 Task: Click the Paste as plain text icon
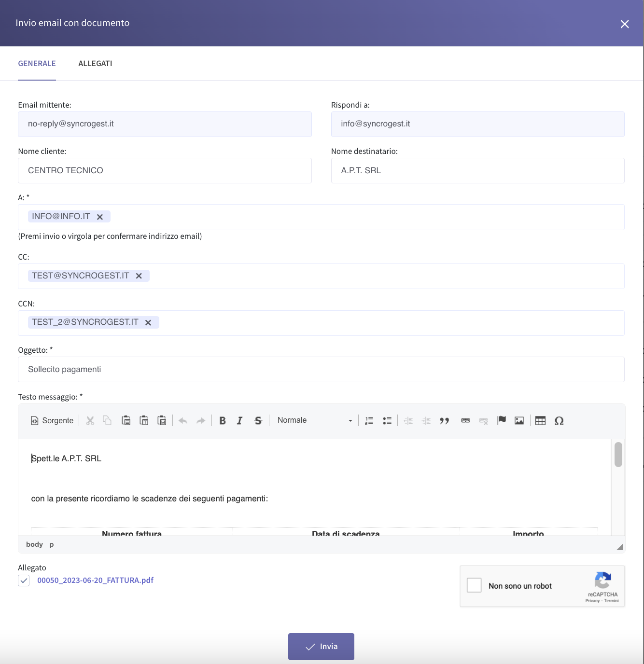pyautogui.click(x=144, y=421)
